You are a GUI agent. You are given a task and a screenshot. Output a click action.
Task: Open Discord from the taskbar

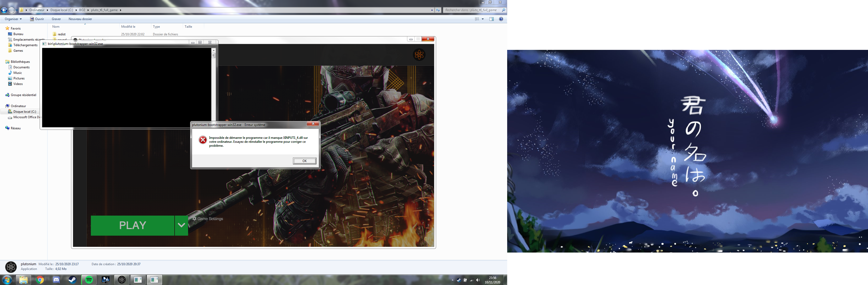pyautogui.click(x=56, y=280)
